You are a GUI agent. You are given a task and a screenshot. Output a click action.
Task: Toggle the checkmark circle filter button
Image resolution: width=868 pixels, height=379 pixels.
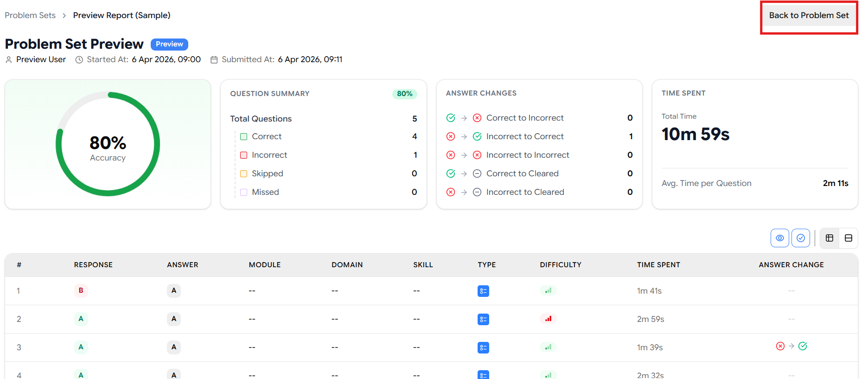point(800,238)
